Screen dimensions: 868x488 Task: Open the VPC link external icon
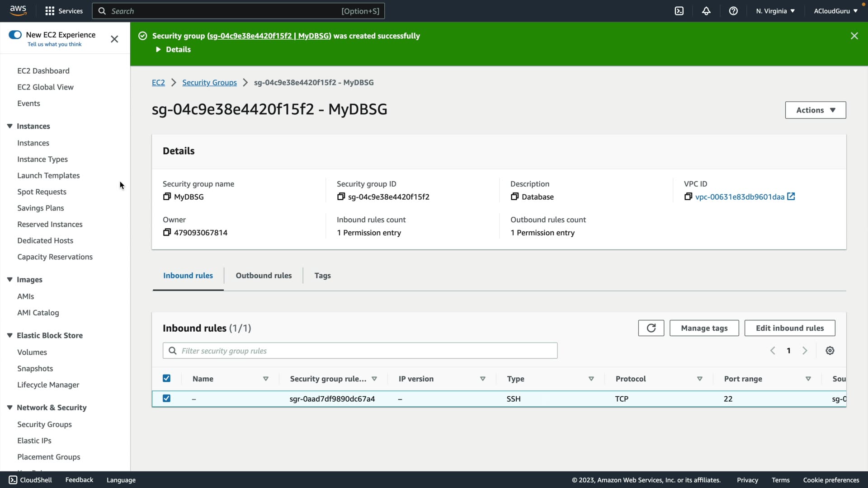tap(791, 197)
